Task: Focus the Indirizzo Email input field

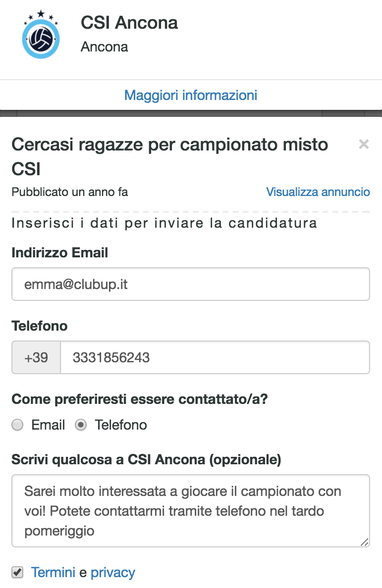Action: pos(191,284)
